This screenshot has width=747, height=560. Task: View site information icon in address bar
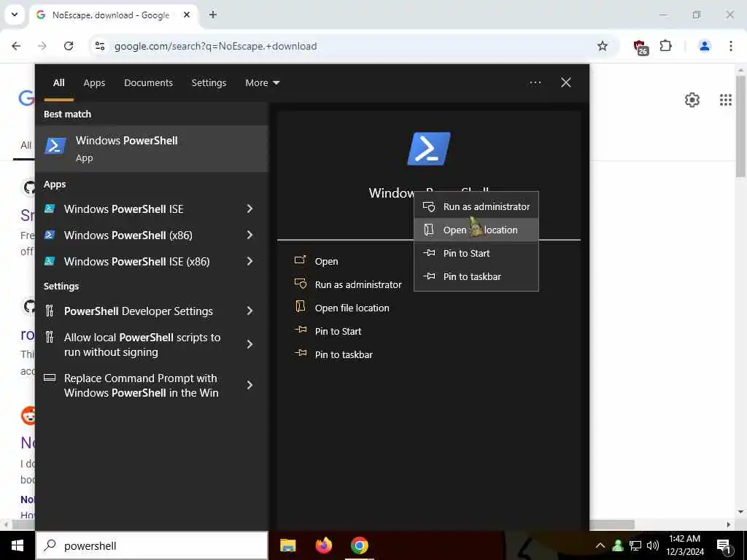pos(99,46)
